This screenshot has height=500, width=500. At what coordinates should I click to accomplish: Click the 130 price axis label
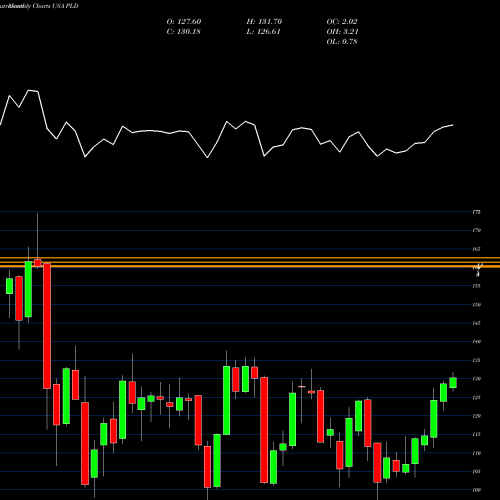pyautogui.click(x=477, y=379)
